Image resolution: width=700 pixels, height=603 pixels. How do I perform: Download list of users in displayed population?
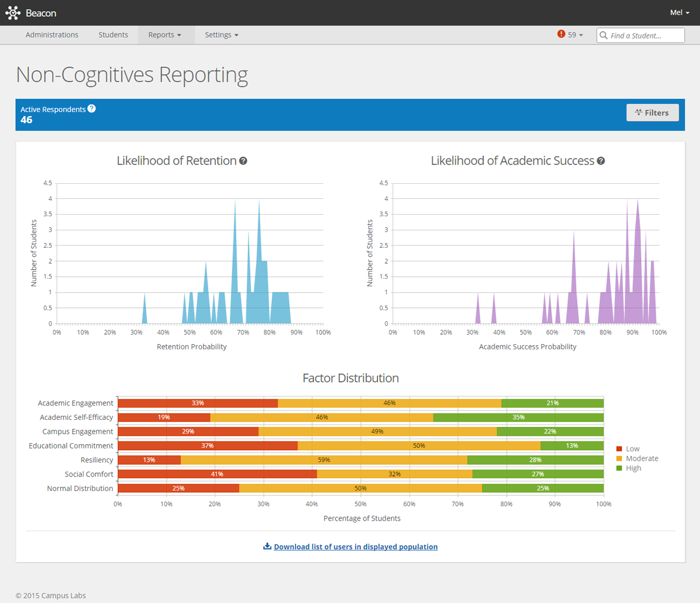pyautogui.click(x=356, y=546)
